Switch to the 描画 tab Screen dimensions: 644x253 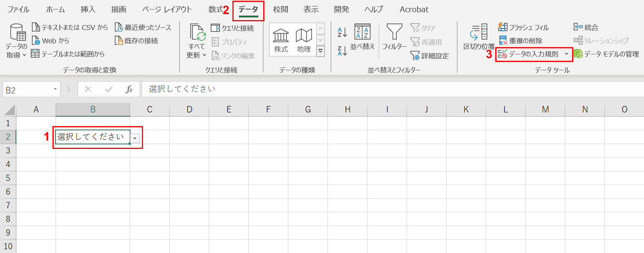(119, 9)
